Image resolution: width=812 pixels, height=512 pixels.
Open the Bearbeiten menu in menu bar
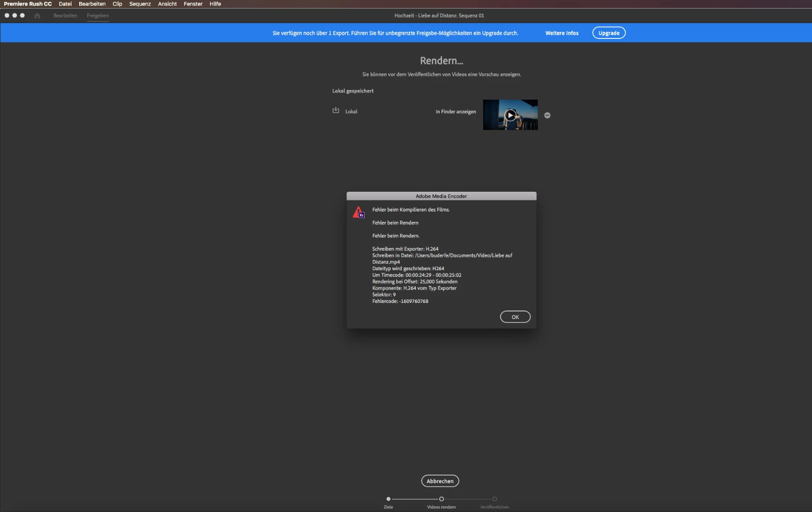click(92, 4)
